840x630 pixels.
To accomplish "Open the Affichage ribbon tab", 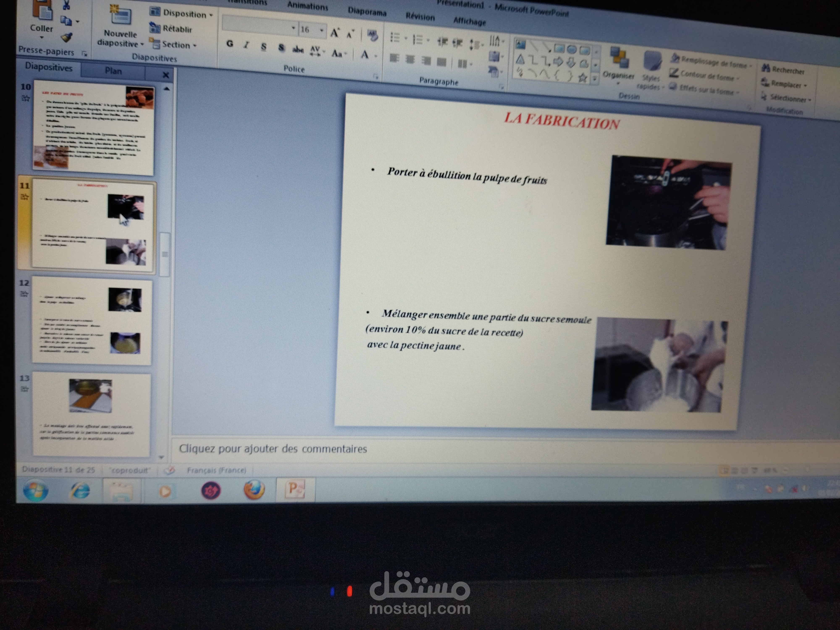I will [470, 21].
